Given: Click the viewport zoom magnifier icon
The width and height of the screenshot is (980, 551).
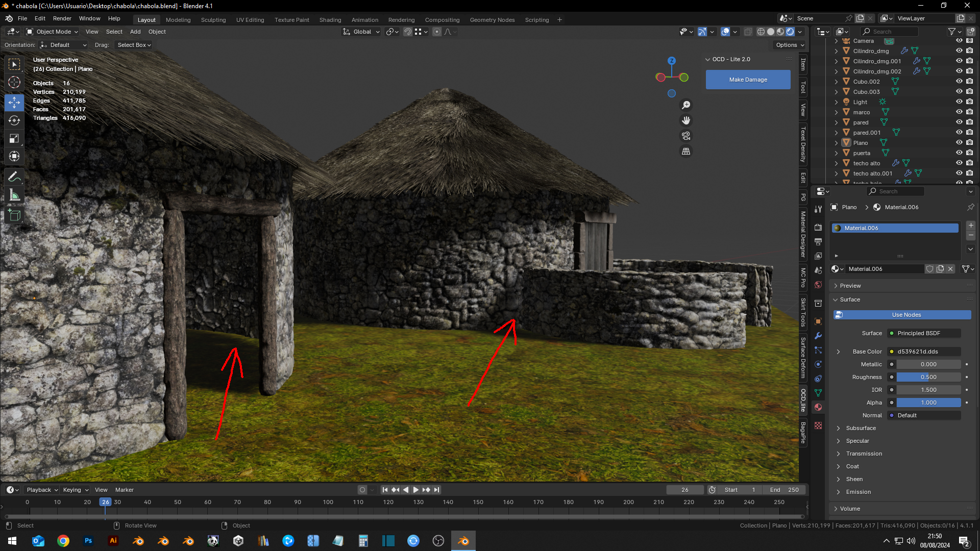Looking at the screenshot, I should 686,105.
